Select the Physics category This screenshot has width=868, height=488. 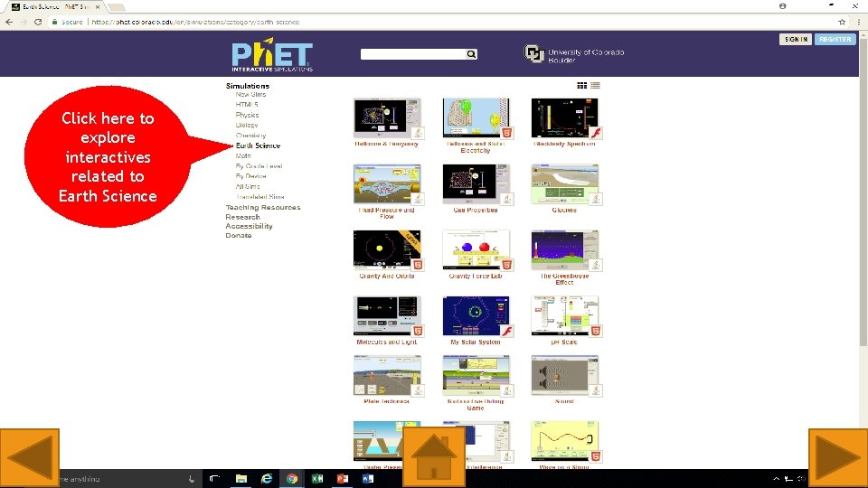point(247,115)
